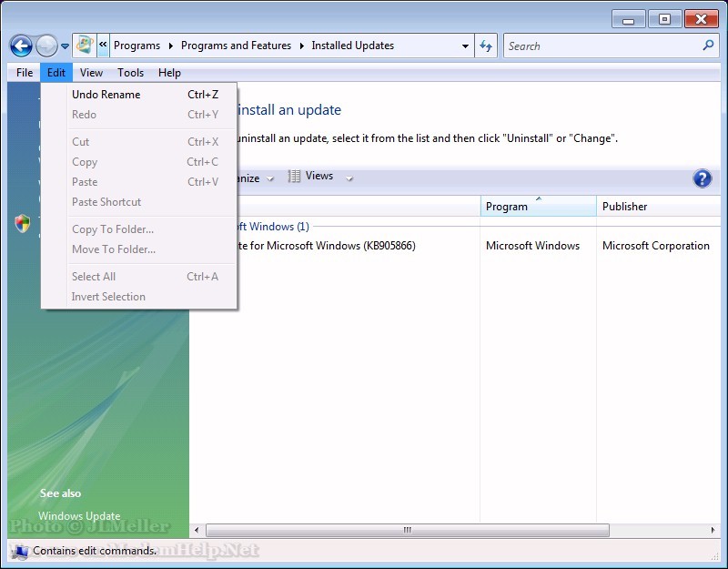The image size is (728, 569).
Task: Open the Windows Update link
Action: pos(78,516)
